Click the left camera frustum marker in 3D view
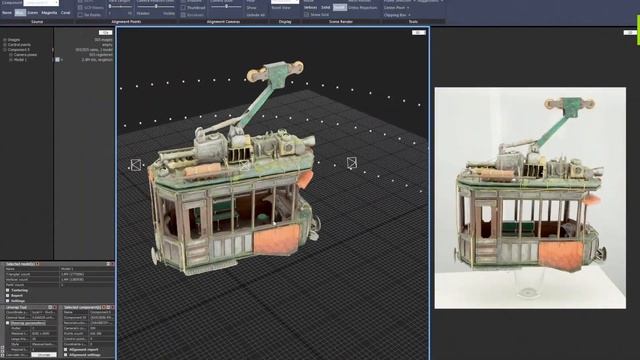This screenshot has height=360, width=640. [x=136, y=165]
